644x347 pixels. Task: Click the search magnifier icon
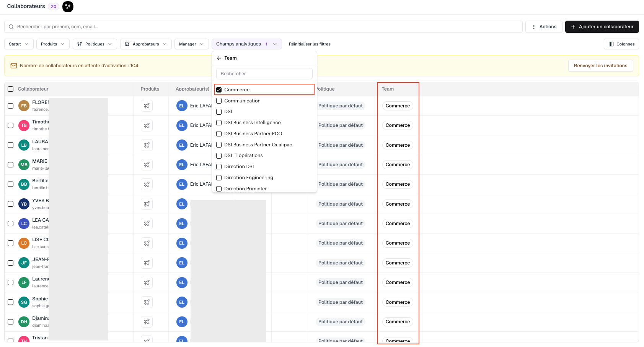[11, 27]
